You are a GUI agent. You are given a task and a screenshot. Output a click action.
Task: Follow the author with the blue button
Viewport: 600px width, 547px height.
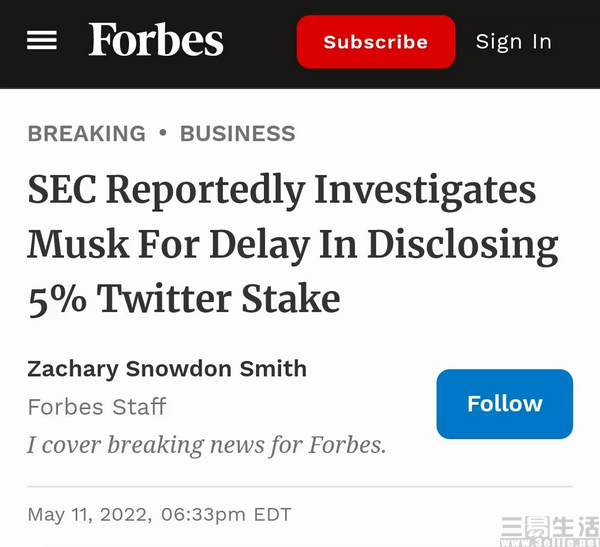pyautogui.click(x=504, y=404)
